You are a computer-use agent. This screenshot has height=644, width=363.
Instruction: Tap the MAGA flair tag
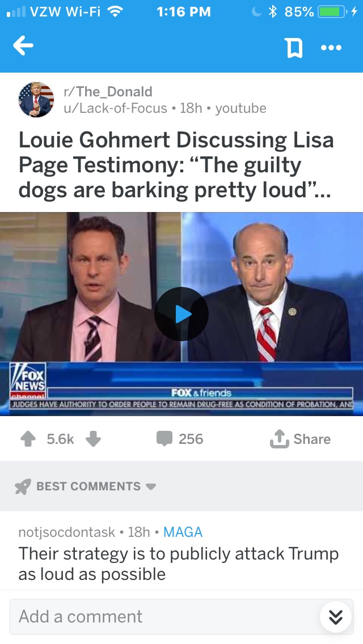(x=183, y=532)
